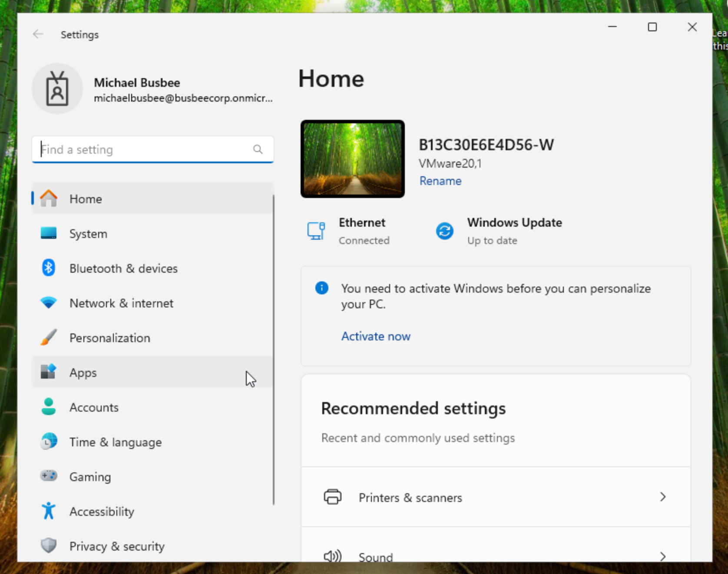Open Network & internet settings icon
The width and height of the screenshot is (728, 574).
tap(49, 303)
